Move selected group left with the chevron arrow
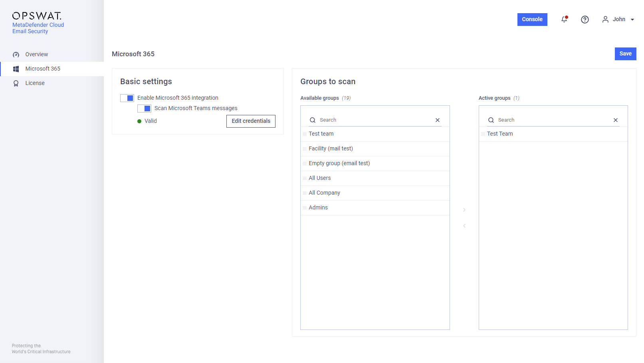This screenshot has width=644, height=363. point(464,226)
